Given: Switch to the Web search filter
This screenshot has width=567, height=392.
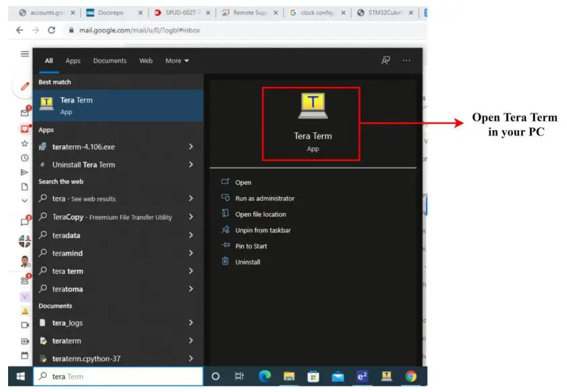Looking at the screenshot, I should point(146,61).
